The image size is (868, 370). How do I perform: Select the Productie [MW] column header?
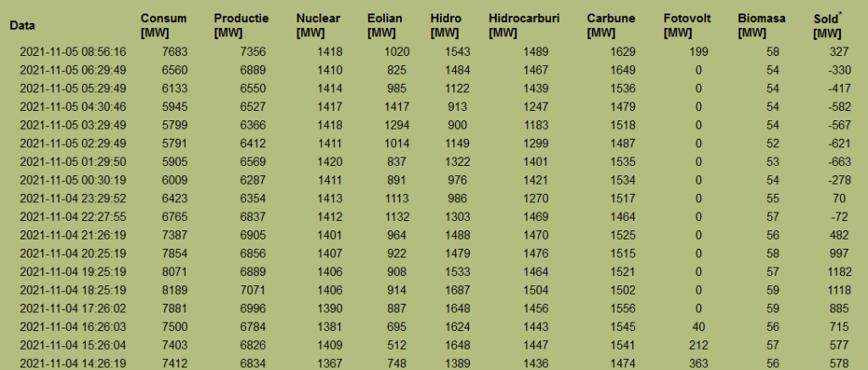point(242,25)
